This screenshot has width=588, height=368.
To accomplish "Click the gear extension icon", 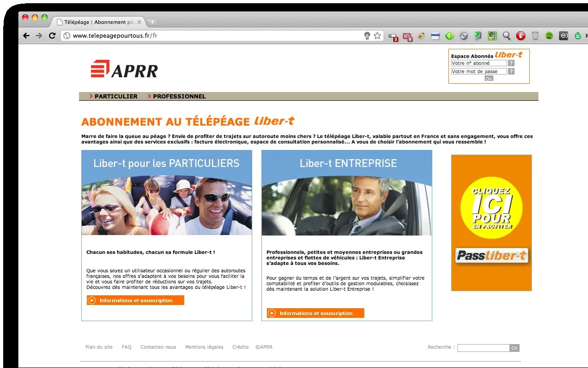I will [x=464, y=36].
